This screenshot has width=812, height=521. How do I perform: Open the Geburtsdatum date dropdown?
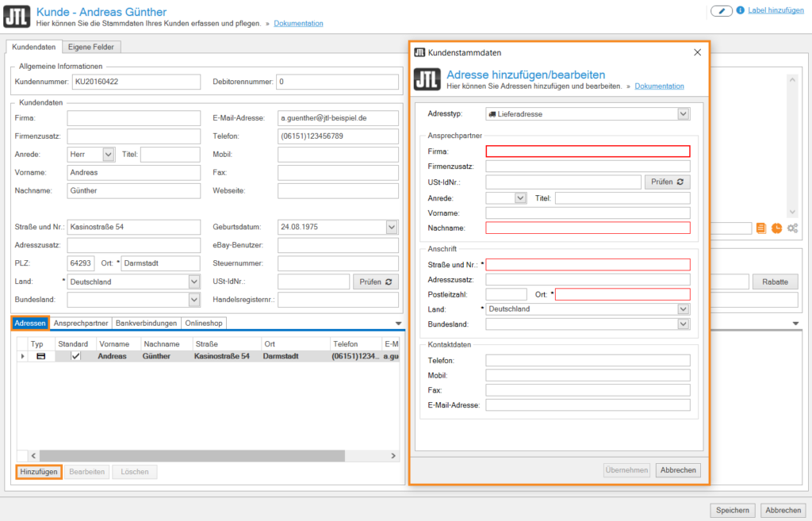click(x=392, y=228)
